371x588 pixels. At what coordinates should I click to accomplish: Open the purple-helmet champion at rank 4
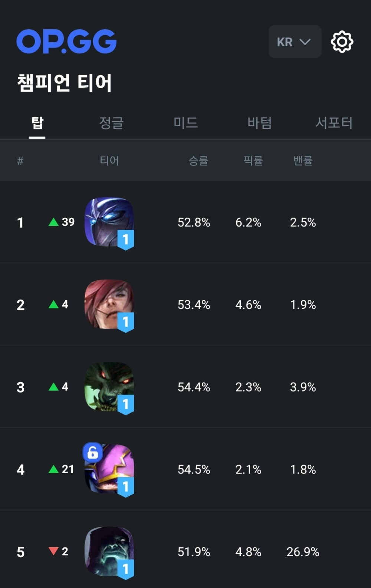111,470
